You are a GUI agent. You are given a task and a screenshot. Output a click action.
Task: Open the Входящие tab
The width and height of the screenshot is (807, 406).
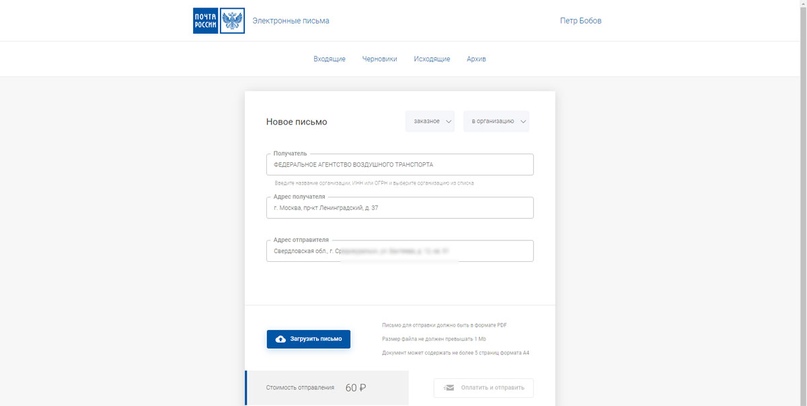[x=329, y=59]
